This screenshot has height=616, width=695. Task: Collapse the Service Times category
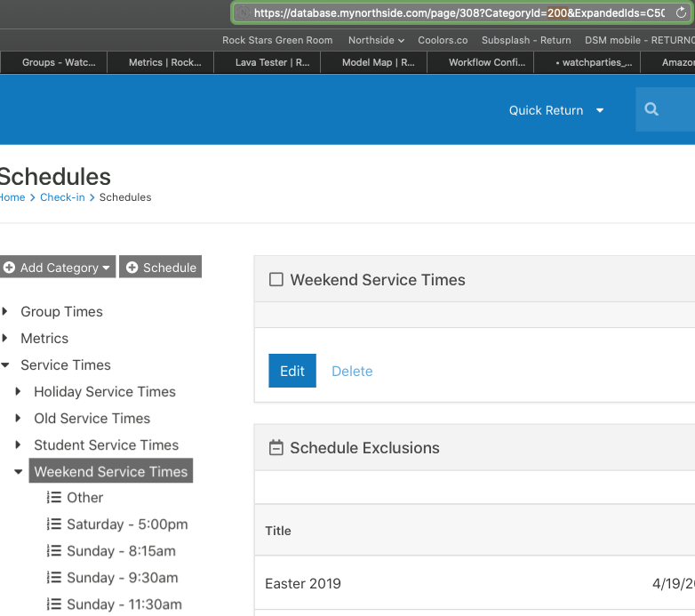click(5, 365)
